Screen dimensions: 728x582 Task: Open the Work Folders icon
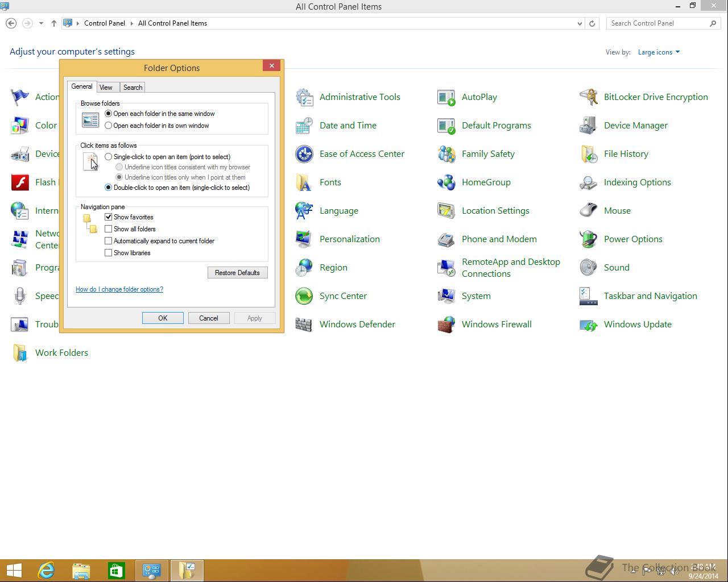[20, 353]
